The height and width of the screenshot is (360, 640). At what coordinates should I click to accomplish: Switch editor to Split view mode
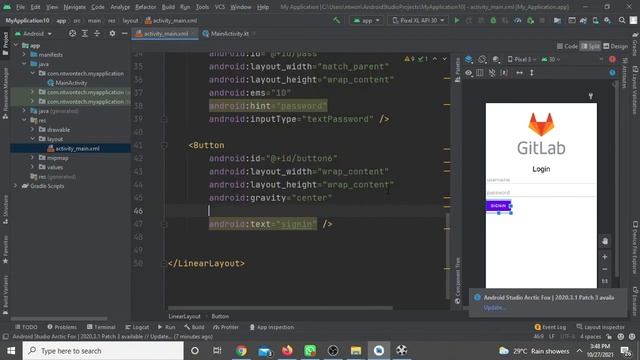(590, 46)
